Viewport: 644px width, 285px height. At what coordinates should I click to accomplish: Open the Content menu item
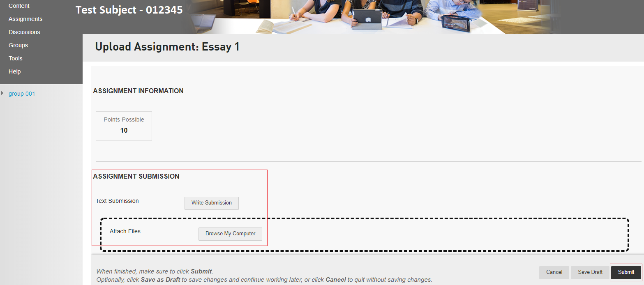pos(19,6)
